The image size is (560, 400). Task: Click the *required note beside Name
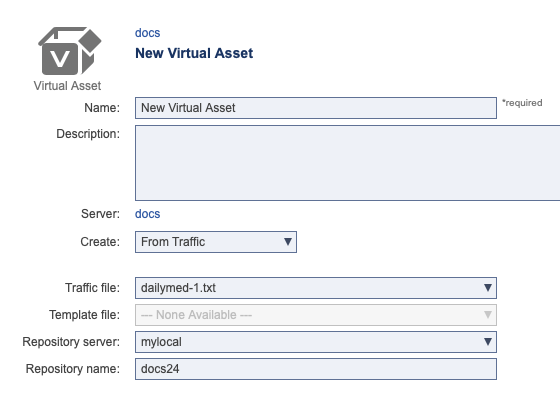[522, 103]
